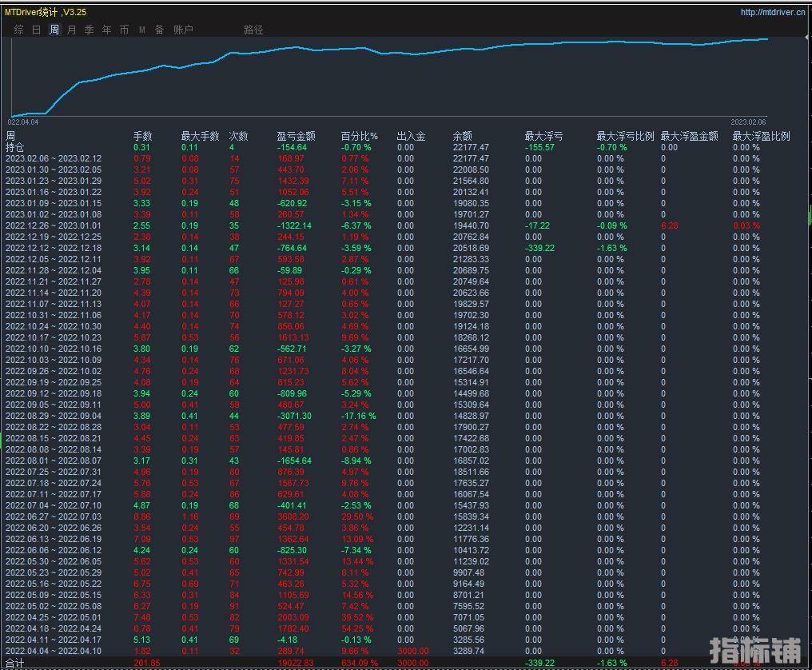The width and height of the screenshot is (812, 670).
Task: Click percentage value -17.16 %
Action: [358, 416]
